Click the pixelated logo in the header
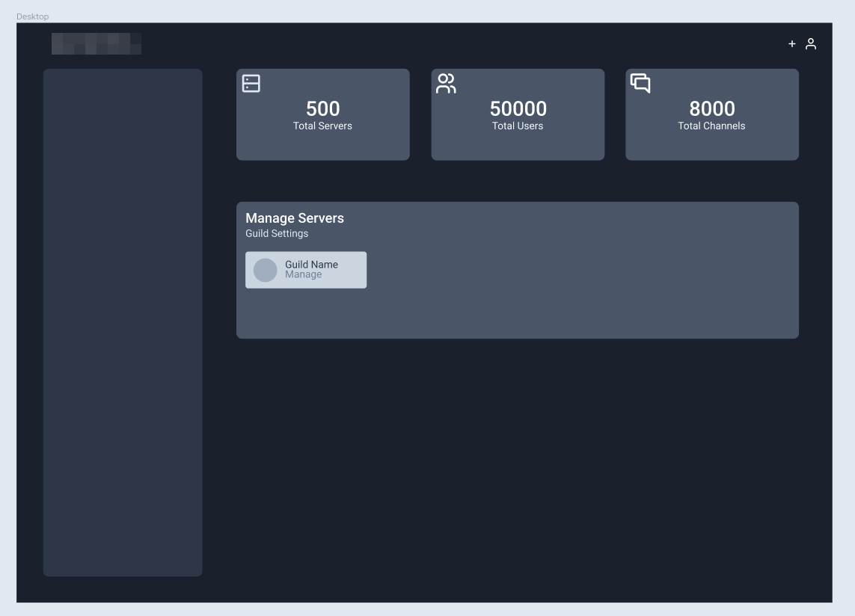Image resolution: width=855 pixels, height=616 pixels. pyautogui.click(x=96, y=43)
